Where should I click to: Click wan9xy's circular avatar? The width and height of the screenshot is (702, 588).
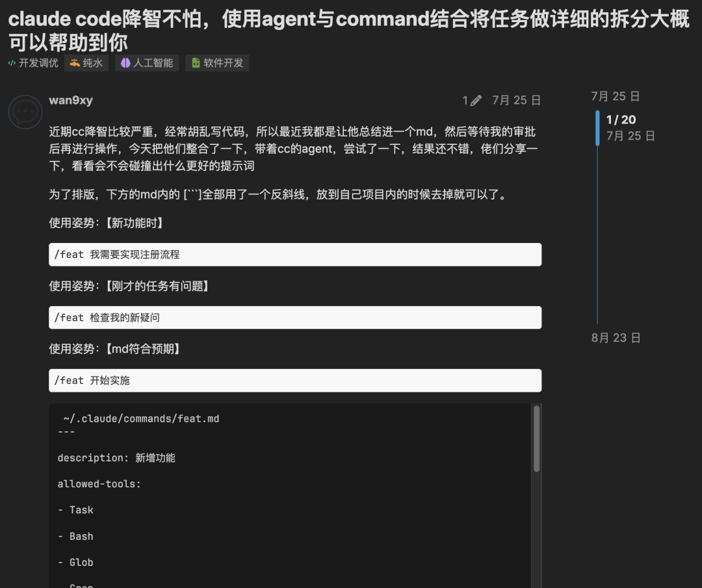point(25,112)
